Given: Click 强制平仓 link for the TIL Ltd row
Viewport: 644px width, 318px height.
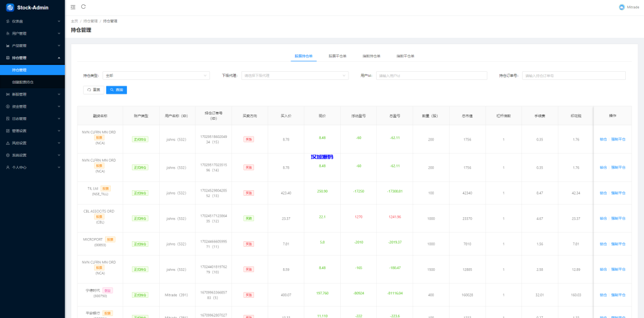Looking at the screenshot, I should [618, 193].
